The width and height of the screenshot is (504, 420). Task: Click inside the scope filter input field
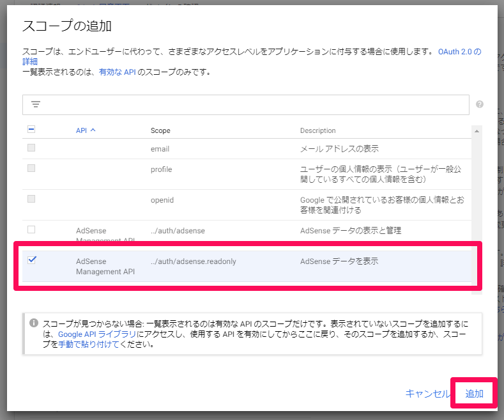[245, 104]
